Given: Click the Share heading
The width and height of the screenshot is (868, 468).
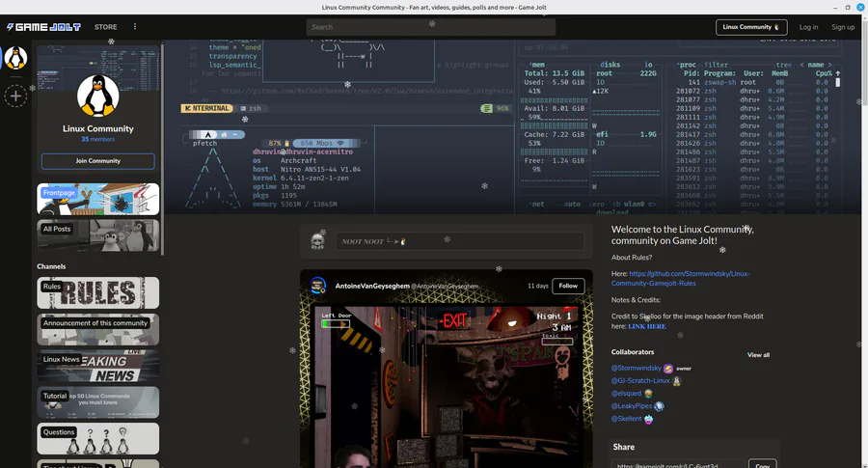Looking at the screenshot, I should click(623, 447).
